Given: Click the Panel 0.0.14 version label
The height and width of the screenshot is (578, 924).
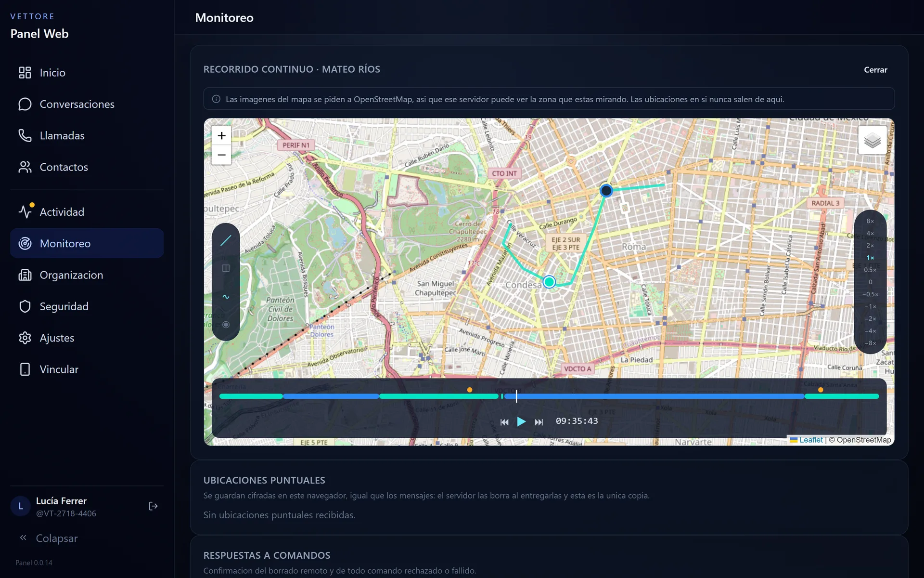Looking at the screenshot, I should pyautogui.click(x=34, y=563).
